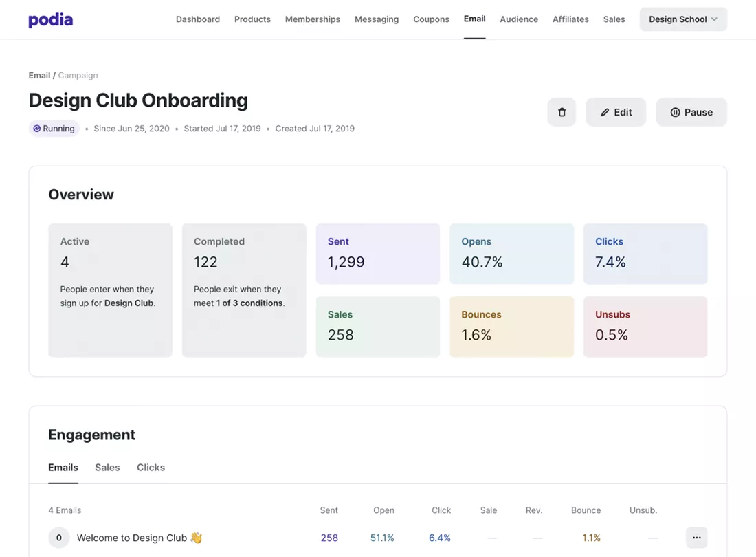Image resolution: width=756 pixels, height=557 pixels.
Task: Open the Affiliates section
Action: click(570, 19)
